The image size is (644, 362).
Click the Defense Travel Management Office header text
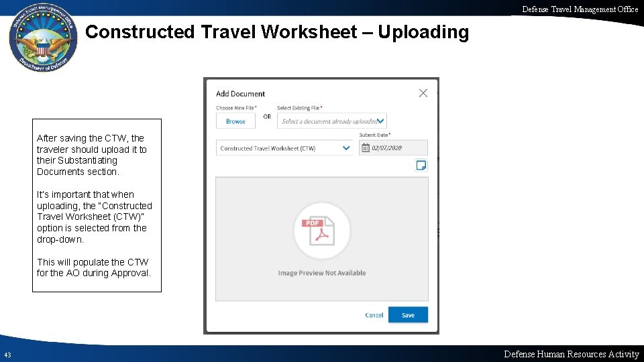580,9
